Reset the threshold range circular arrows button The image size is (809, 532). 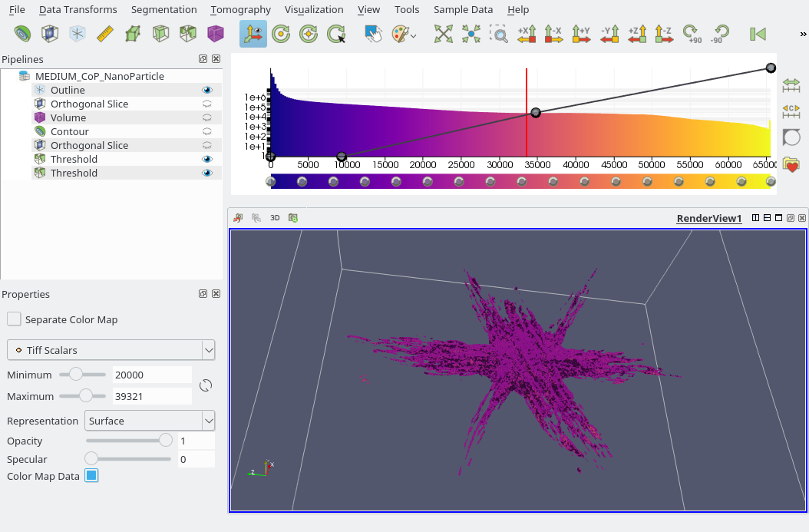pyautogui.click(x=206, y=385)
